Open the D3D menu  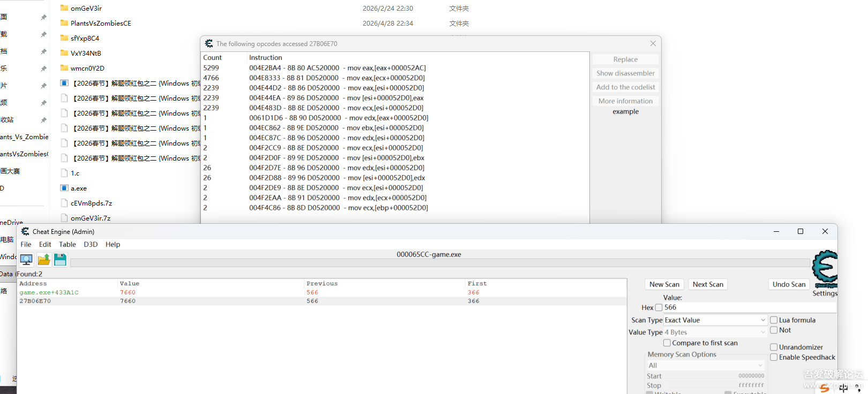91,244
